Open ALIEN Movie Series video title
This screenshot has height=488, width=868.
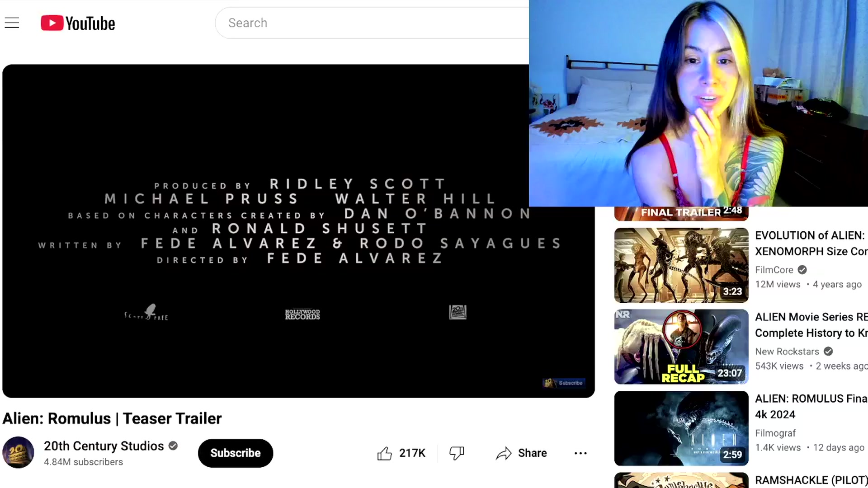pyautogui.click(x=811, y=325)
